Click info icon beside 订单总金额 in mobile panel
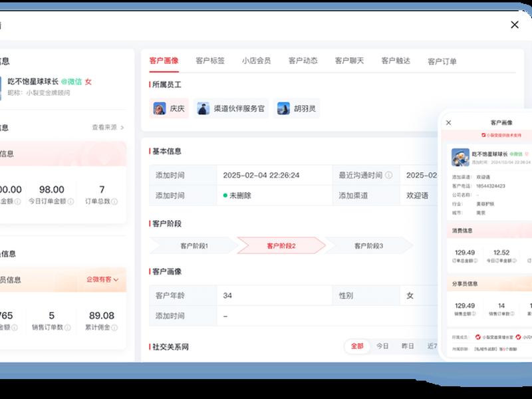The height and width of the screenshot is (399, 532). click(475, 261)
